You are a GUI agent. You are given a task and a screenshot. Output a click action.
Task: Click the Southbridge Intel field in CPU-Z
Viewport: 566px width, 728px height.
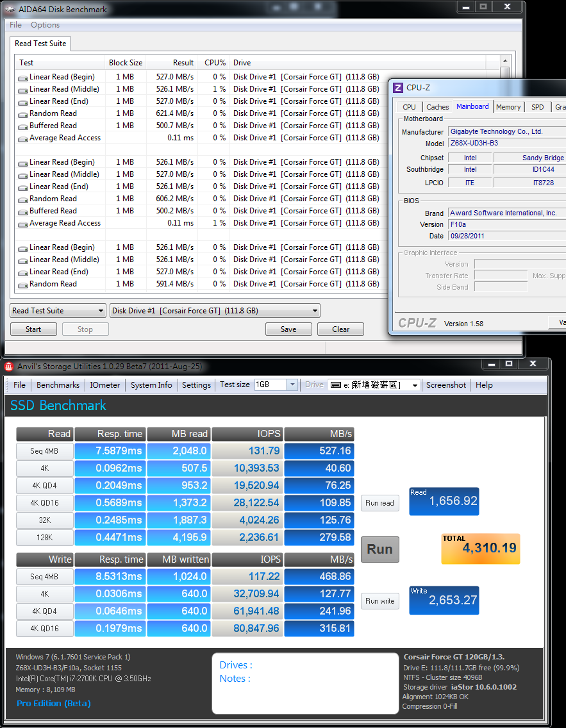(470, 169)
